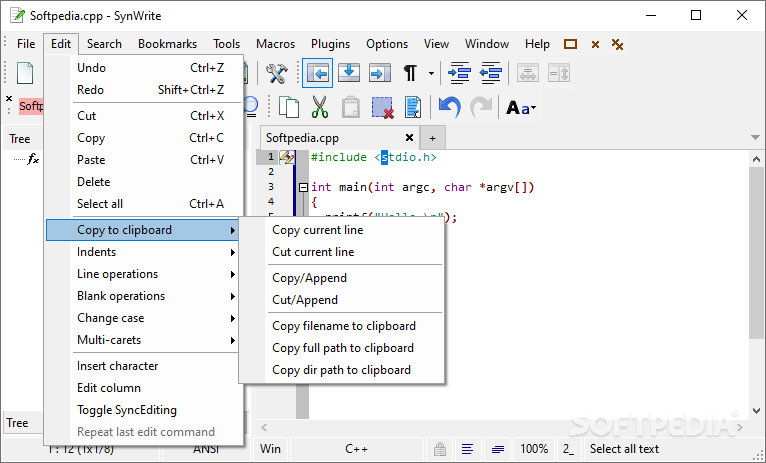Click the grey Redo arrow icon

[481, 107]
